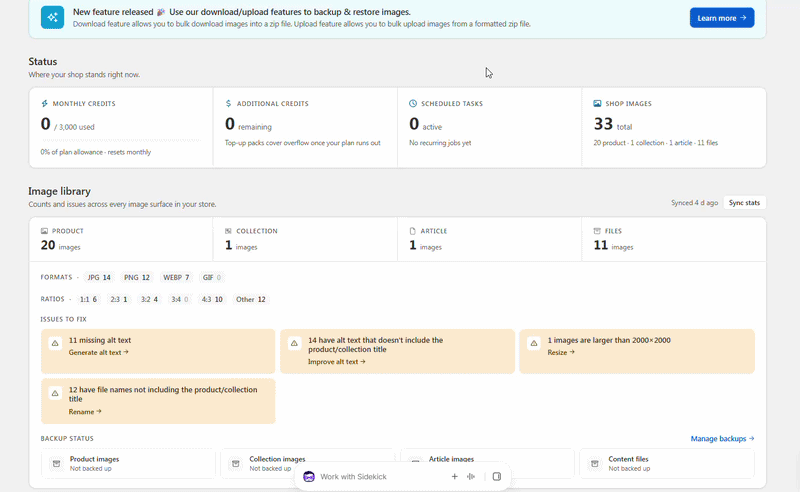Click the voice waveform icon in Sidekick bar

(470, 477)
